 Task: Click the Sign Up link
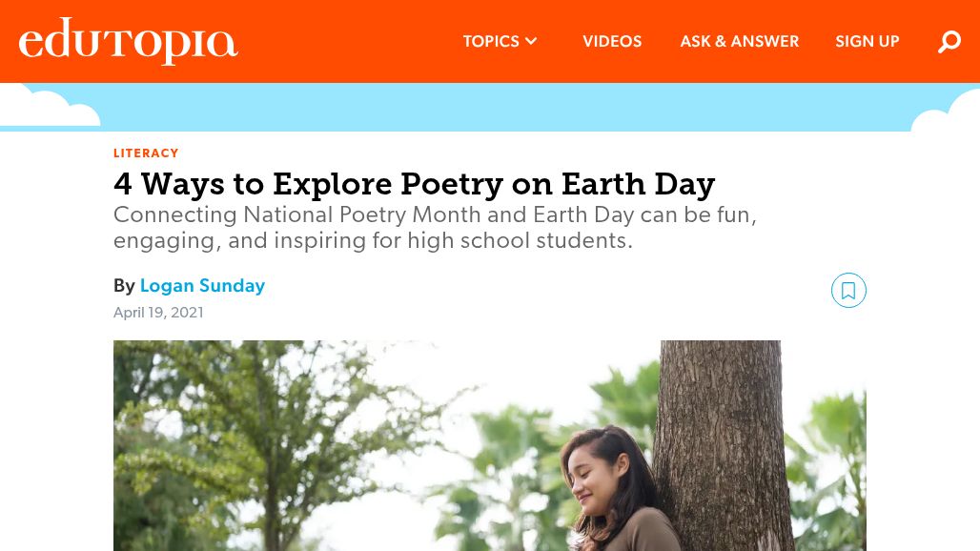868,42
